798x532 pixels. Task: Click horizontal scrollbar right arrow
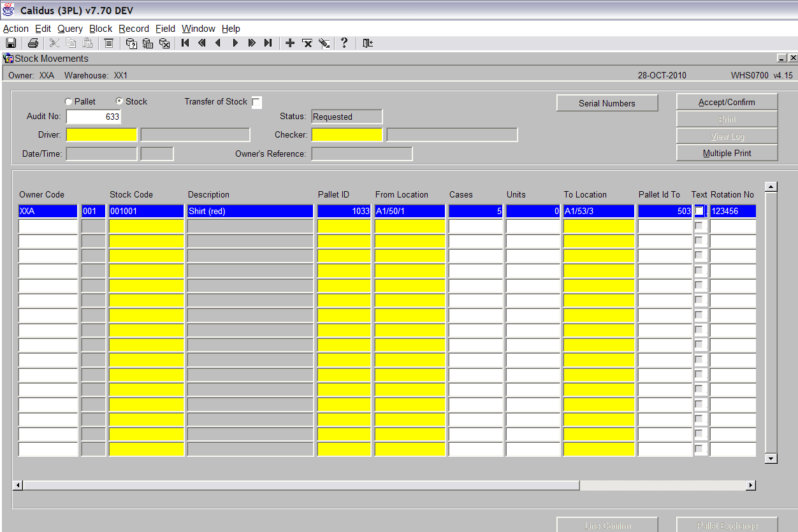[751, 485]
